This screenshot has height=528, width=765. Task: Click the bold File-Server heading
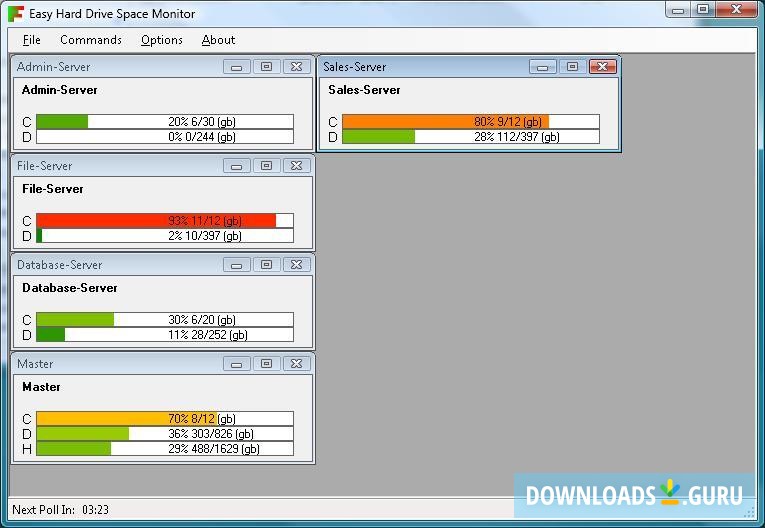pyautogui.click(x=53, y=189)
